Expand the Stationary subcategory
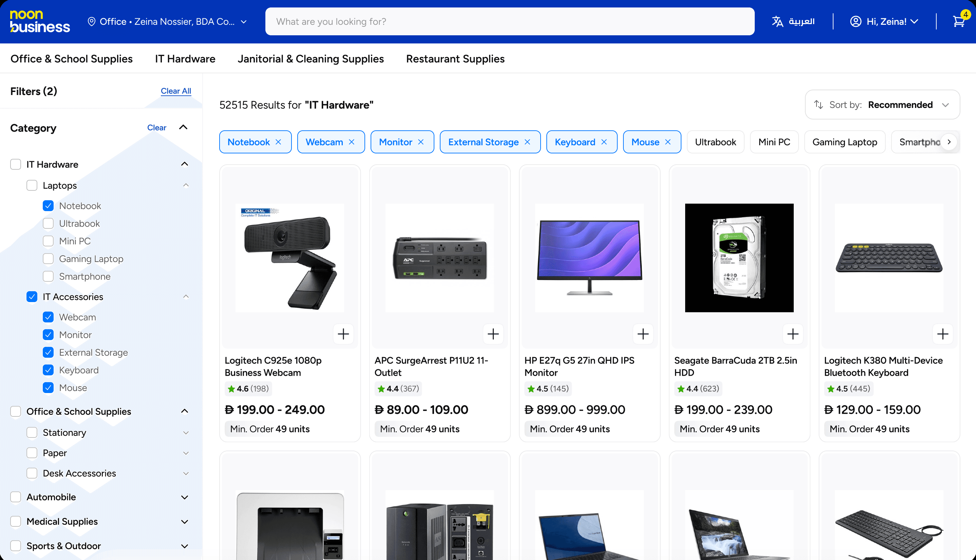The image size is (976, 560). (186, 433)
